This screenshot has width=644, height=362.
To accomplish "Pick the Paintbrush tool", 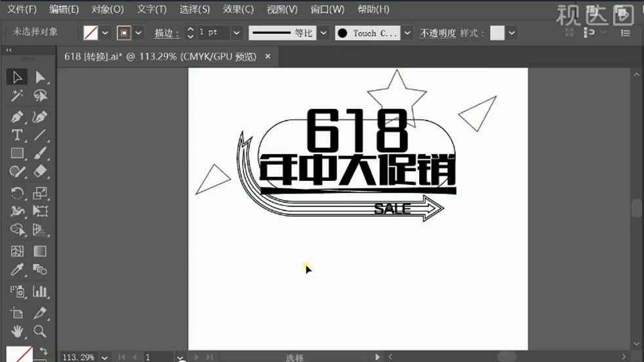I will tap(40, 153).
